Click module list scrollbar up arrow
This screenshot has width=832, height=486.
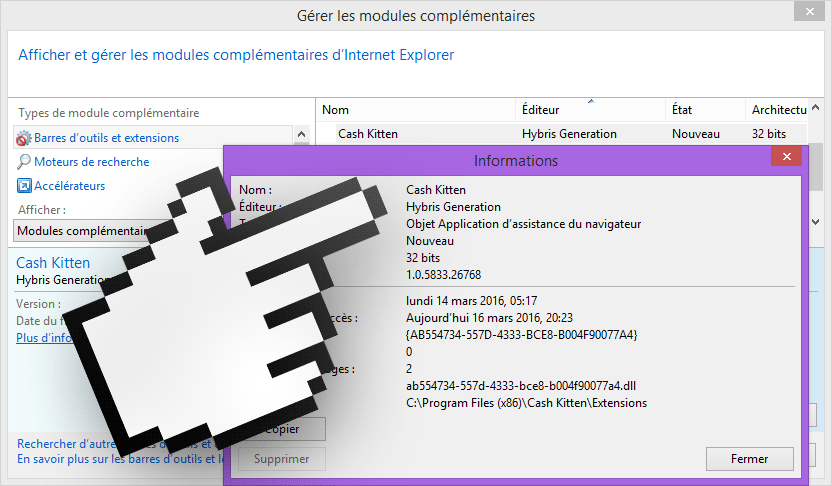pyautogui.click(x=816, y=107)
